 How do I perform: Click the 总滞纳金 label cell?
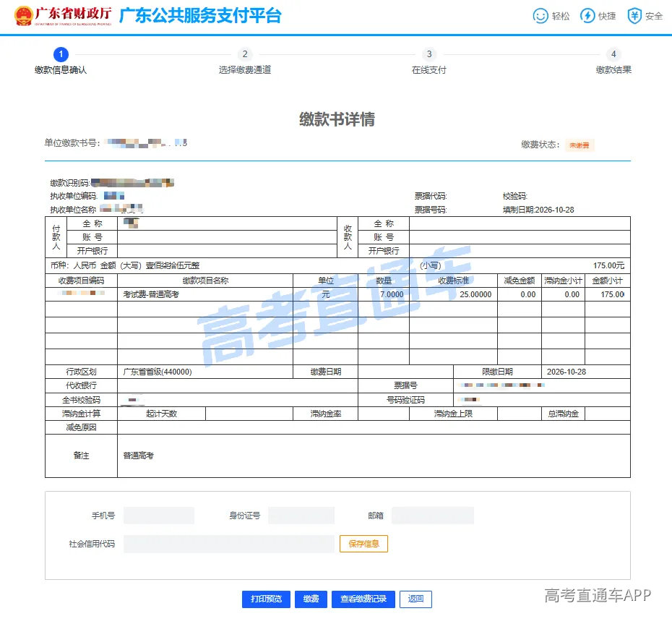(563, 414)
